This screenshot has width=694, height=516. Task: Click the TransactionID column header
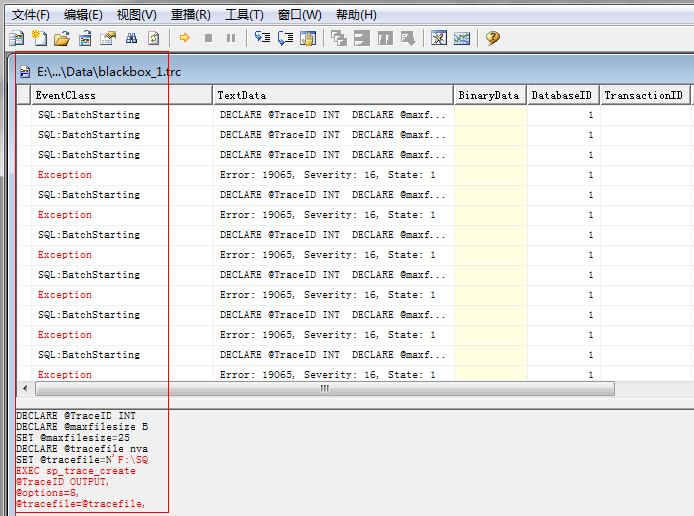[645, 95]
